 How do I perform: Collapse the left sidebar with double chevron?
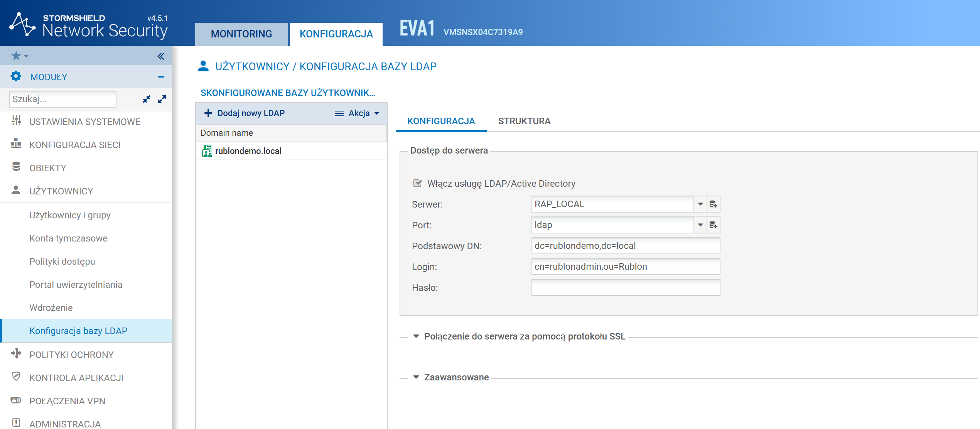[x=161, y=56]
